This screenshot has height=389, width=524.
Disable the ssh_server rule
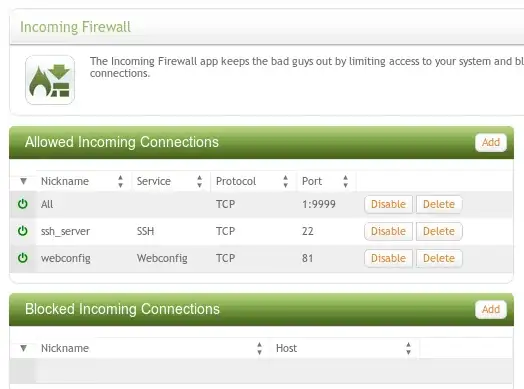pos(388,231)
